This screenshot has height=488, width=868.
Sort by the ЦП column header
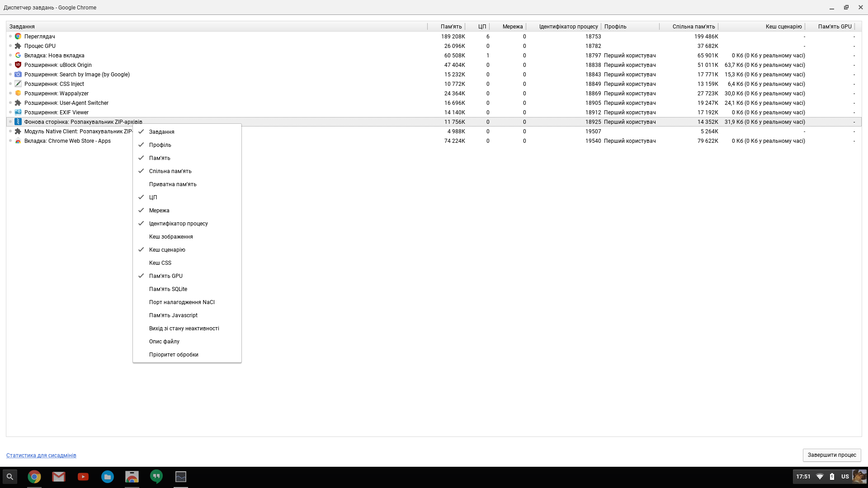[482, 27]
